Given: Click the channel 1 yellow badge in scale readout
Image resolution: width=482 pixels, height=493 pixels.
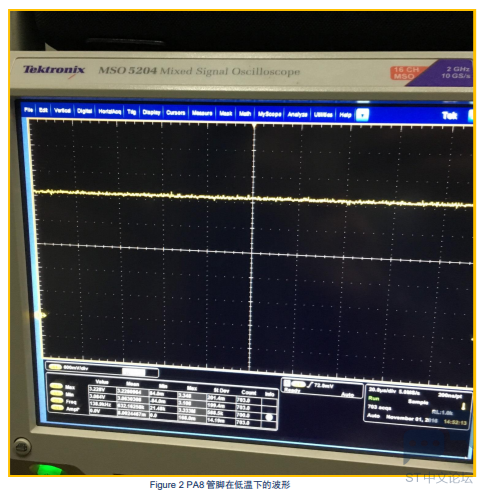Looking at the screenshot, I should coord(55,367).
